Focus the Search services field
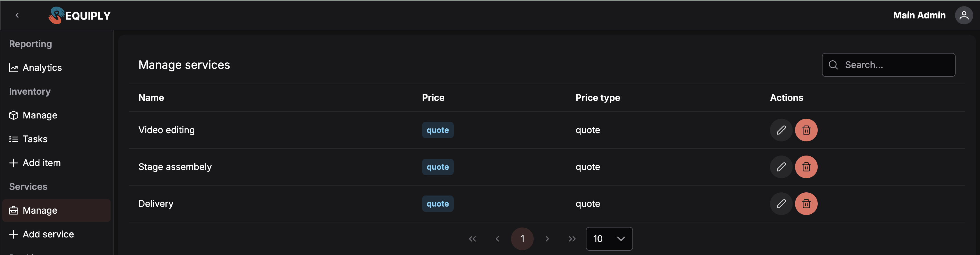The height and width of the screenshot is (255, 980). coord(894,65)
